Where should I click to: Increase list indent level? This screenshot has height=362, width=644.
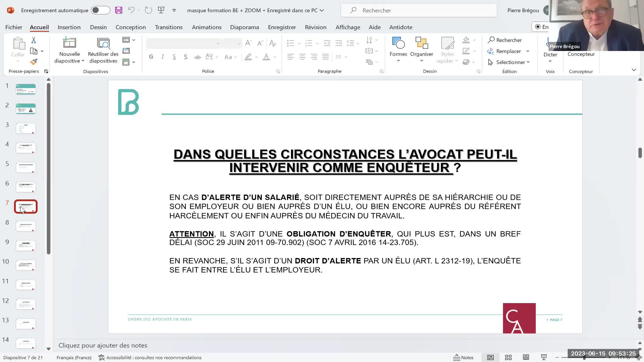[x=339, y=43]
